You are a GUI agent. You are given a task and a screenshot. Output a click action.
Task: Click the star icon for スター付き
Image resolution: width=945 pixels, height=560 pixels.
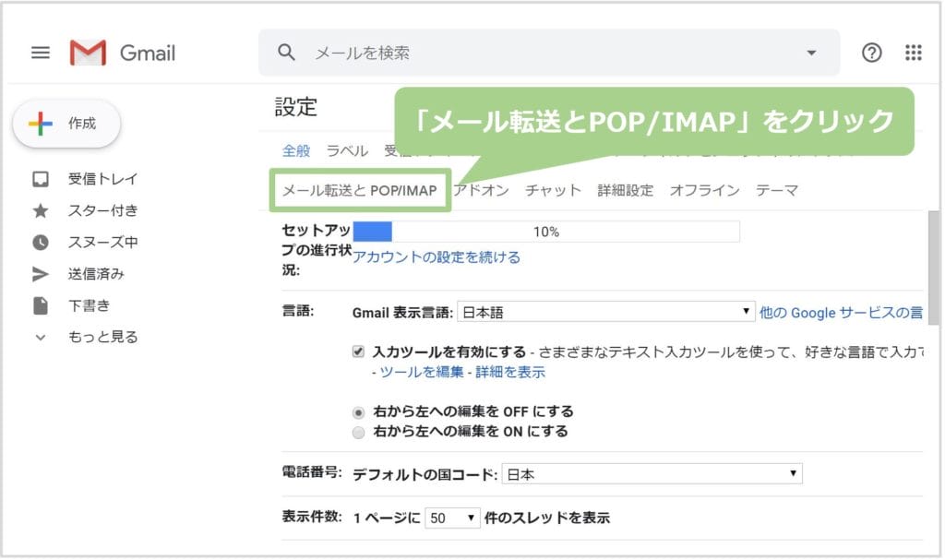click(41, 210)
